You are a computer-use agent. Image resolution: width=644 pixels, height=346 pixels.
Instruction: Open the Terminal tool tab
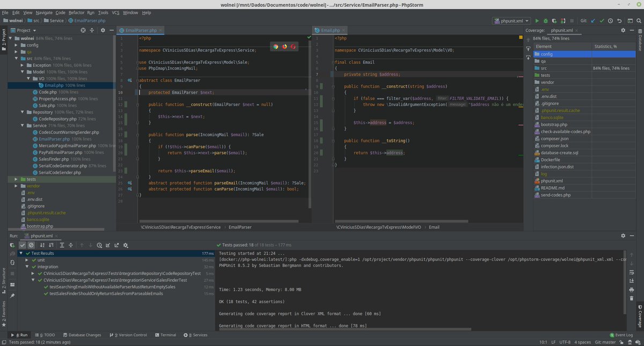pyautogui.click(x=165, y=335)
